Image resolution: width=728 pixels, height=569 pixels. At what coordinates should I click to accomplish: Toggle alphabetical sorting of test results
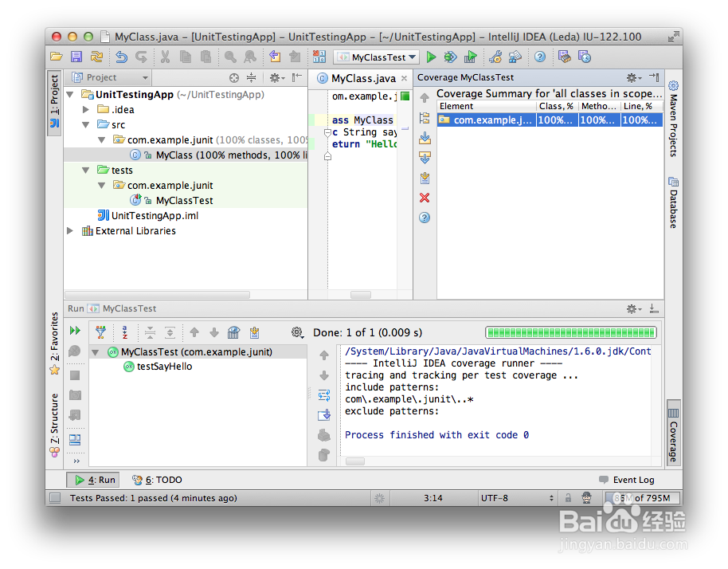coord(126,332)
